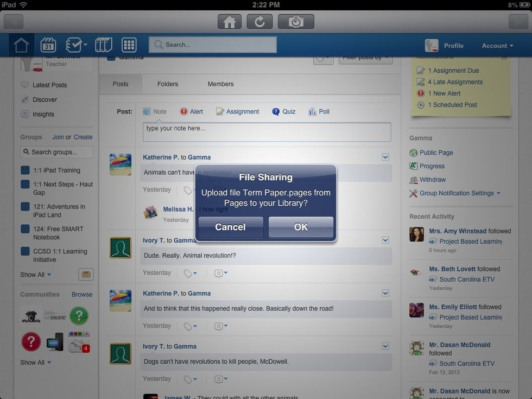This screenshot has width=532, height=399.
Task: Expand Group Notification Settings menu
Action: (459, 193)
